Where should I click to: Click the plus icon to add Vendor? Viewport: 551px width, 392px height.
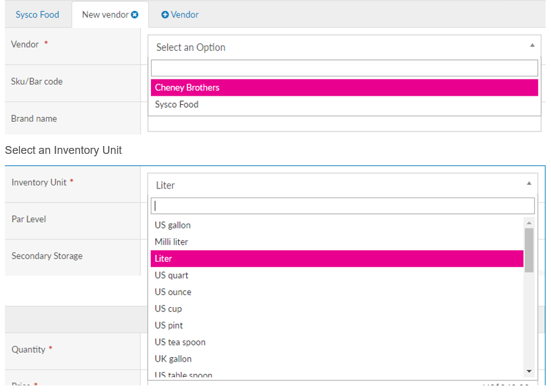[x=165, y=15]
